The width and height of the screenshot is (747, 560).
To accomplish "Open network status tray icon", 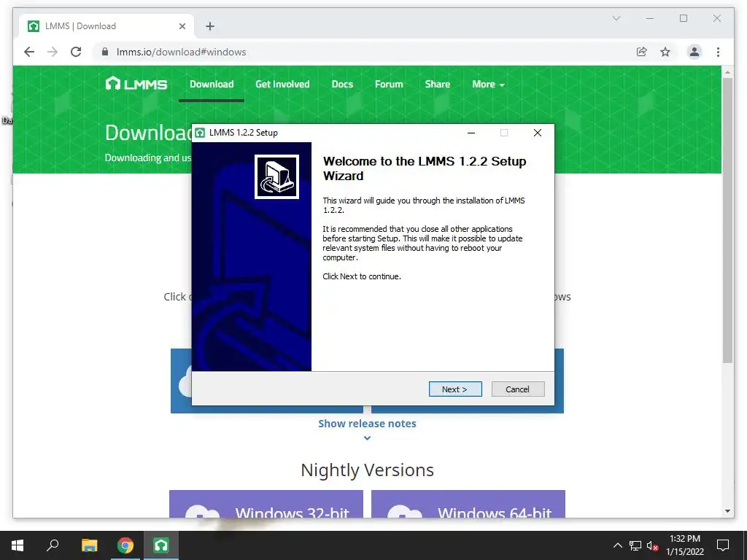I will click(x=635, y=545).
